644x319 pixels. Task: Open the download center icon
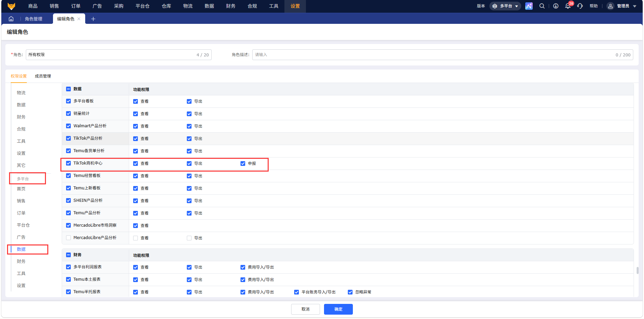[x=556, y=6]
